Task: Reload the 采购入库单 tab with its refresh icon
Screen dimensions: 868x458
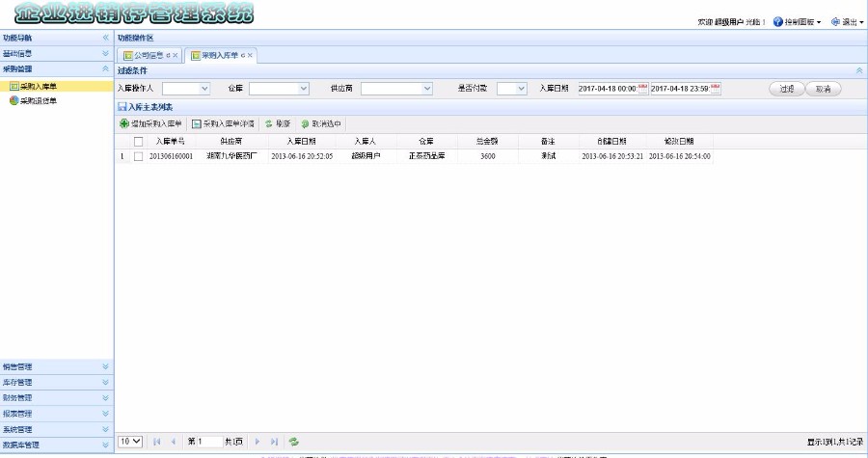Action: tap(243, 55)
